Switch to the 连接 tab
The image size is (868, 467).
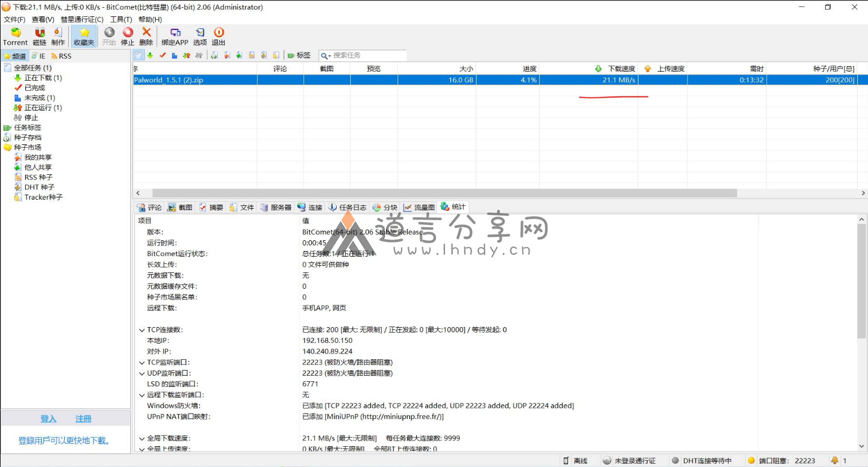pyautogui.click(x=310, y=208)
